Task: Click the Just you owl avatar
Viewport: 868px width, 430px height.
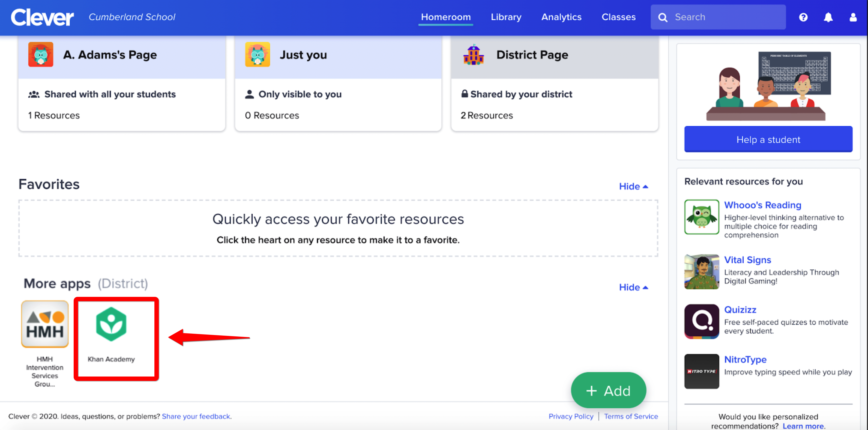Action: [258, 55]
